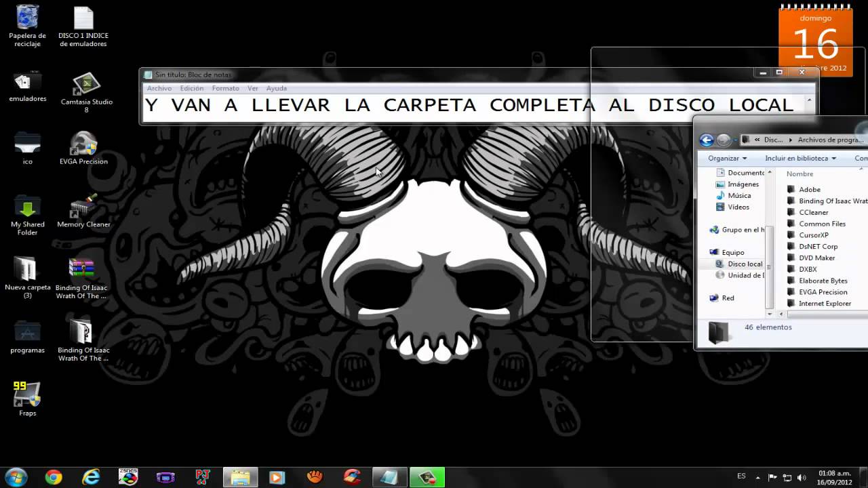868x488 pixels.
Task: Select the Common Files folder
Action: [816, 224]
